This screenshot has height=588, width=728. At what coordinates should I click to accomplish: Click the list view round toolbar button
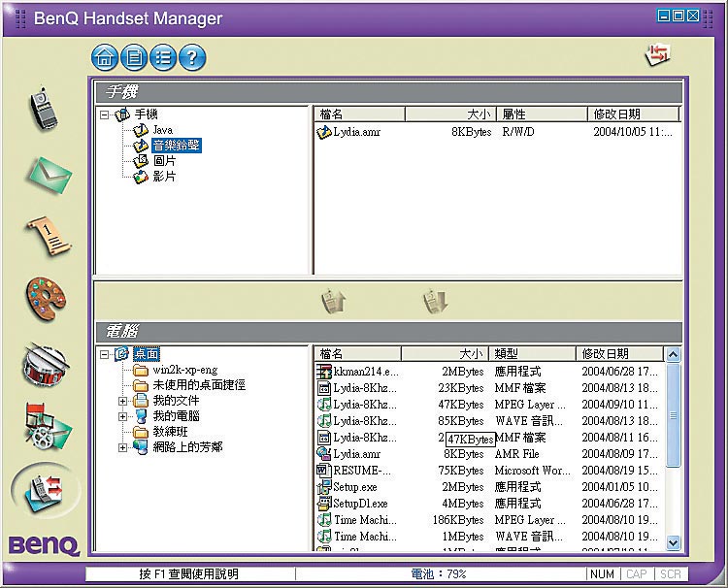[x=162, y=57]
